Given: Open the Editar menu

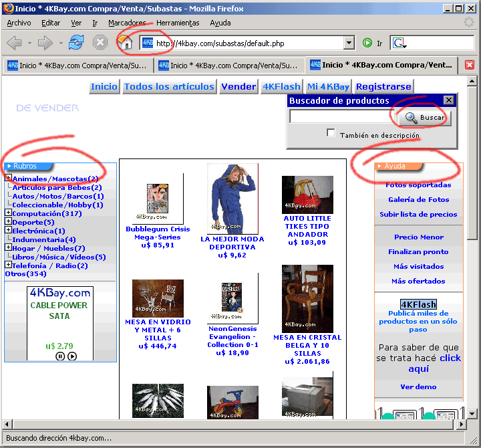Looking at the screenshot, I should coord(51,23).
